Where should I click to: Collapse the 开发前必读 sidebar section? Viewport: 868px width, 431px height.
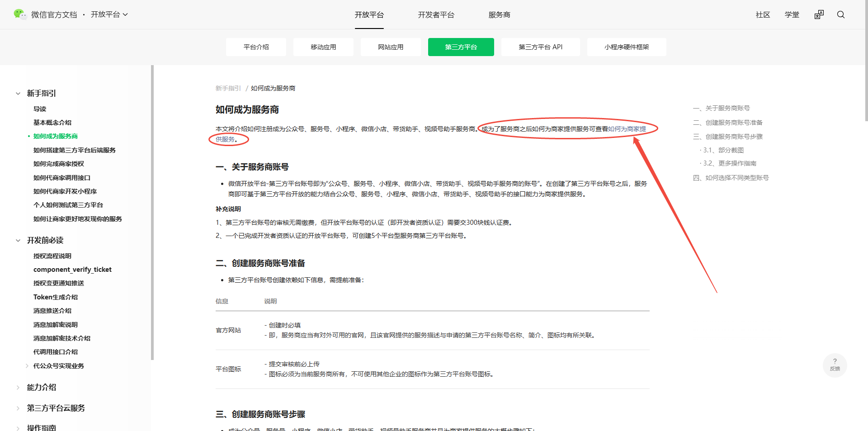[18, 241]
